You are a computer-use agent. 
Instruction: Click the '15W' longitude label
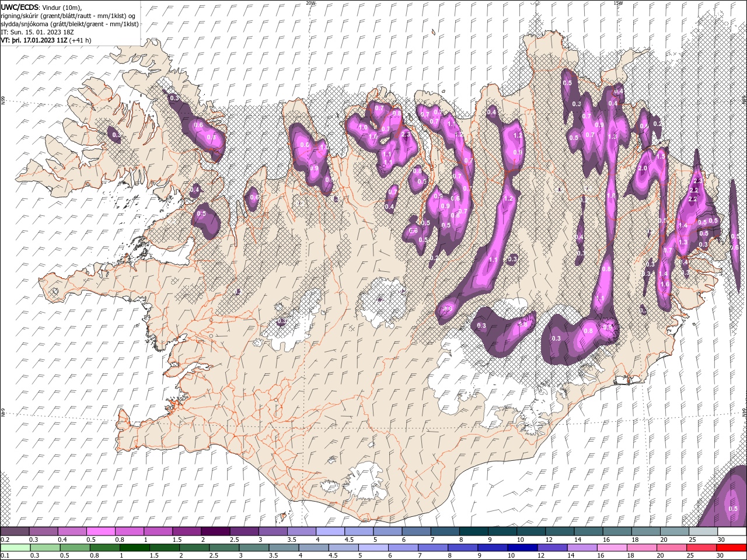coord(617,3)
